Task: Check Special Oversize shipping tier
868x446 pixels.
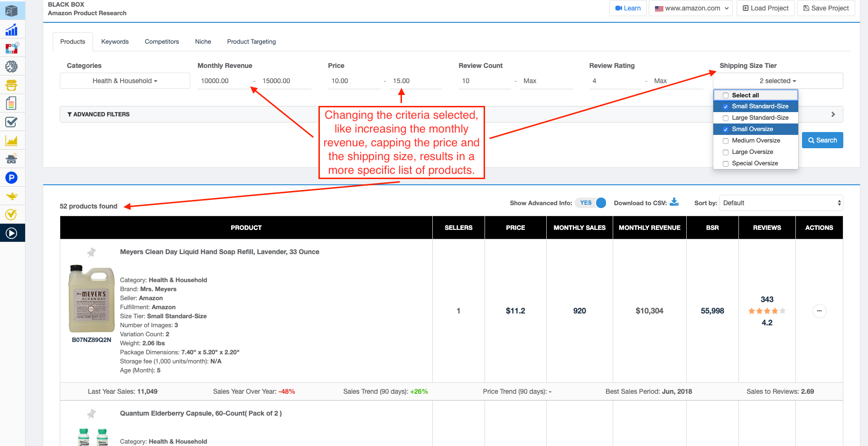Action: pyautogui.click(x=726, y=163)
